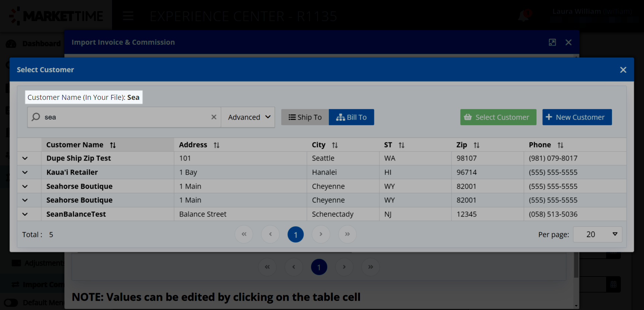Sort table by ST column arrows
This screenshot has width=644, height=310.
[x=401, y=145]
